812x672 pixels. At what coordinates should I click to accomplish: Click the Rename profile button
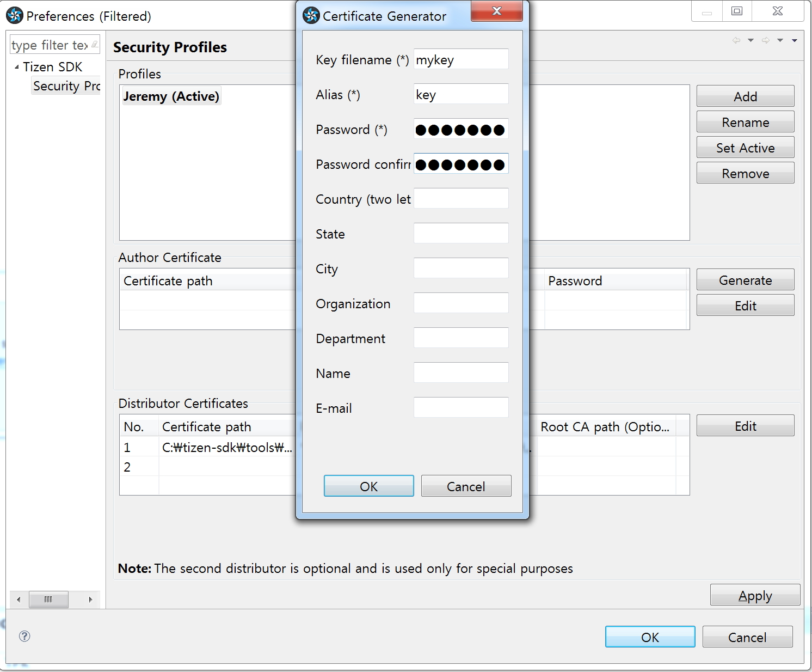[745, 122]
